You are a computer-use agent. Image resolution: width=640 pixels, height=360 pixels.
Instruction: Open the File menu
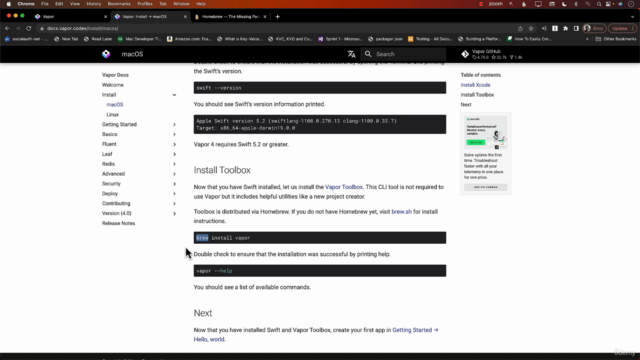coord(44,4)
